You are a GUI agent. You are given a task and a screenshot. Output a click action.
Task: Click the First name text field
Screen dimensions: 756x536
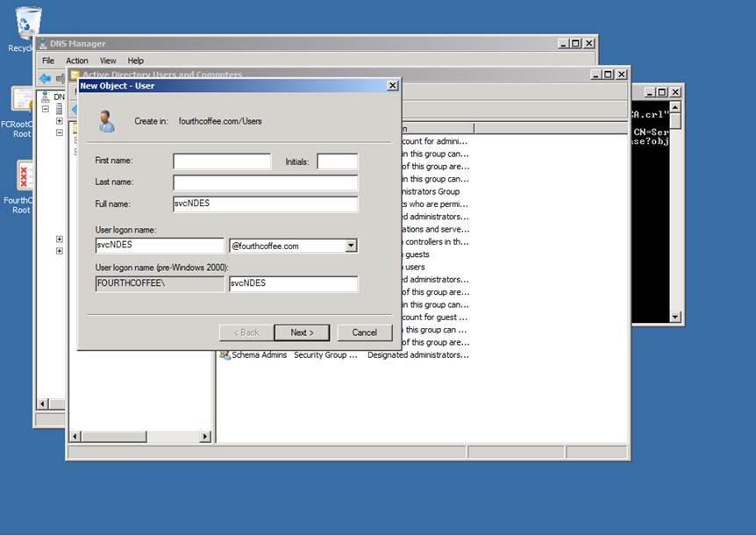222,161
